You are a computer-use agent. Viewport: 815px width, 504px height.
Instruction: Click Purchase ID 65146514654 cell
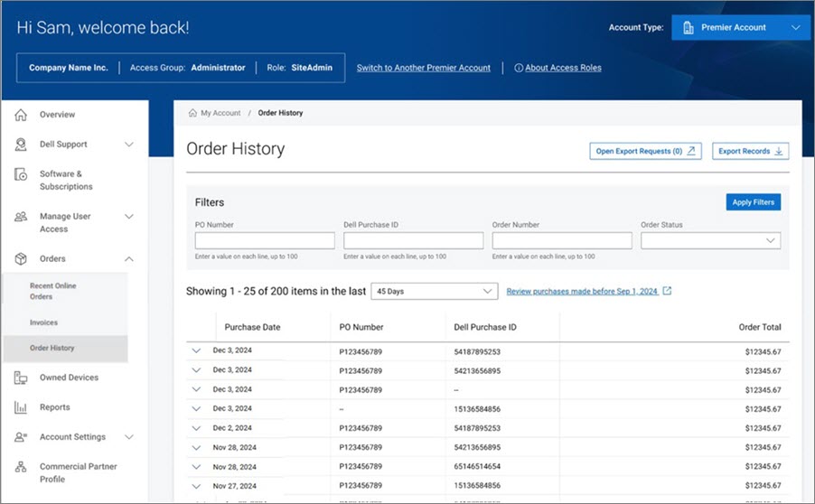coord(477,467)
